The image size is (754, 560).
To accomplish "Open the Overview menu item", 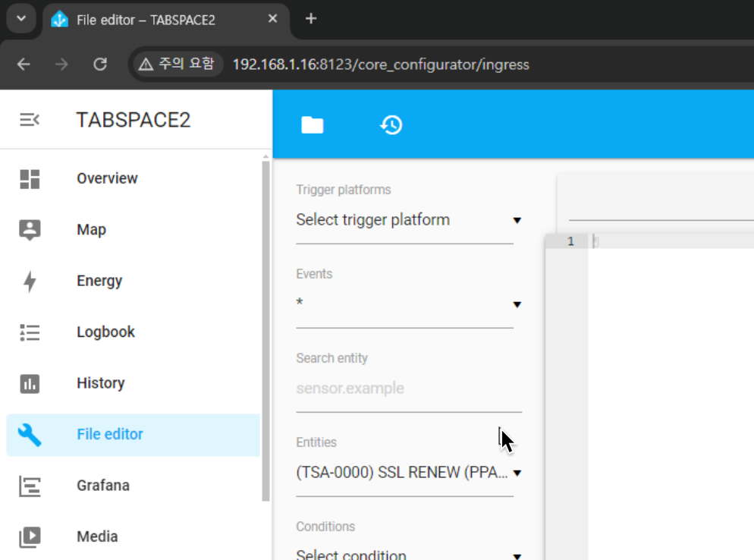I will coord(134,178).
